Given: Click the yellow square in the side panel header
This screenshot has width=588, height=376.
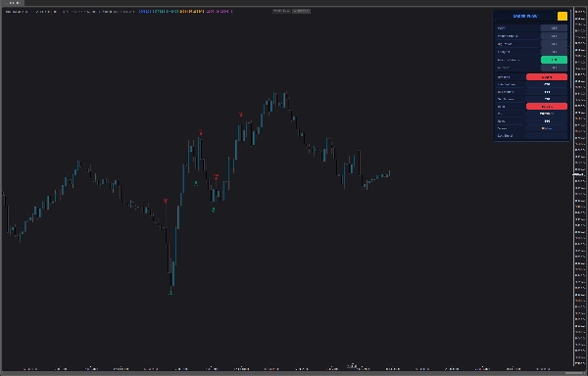Looking at the screenshot, I should [563, 16].
